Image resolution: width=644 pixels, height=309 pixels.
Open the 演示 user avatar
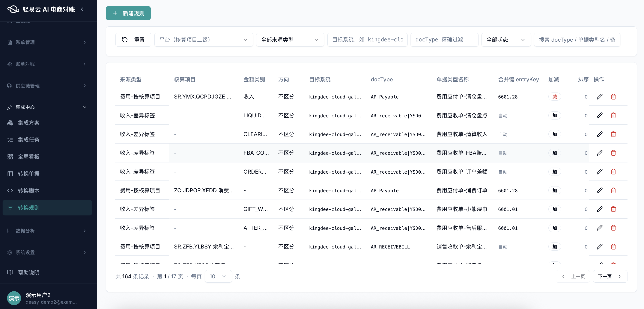(14, 298)
